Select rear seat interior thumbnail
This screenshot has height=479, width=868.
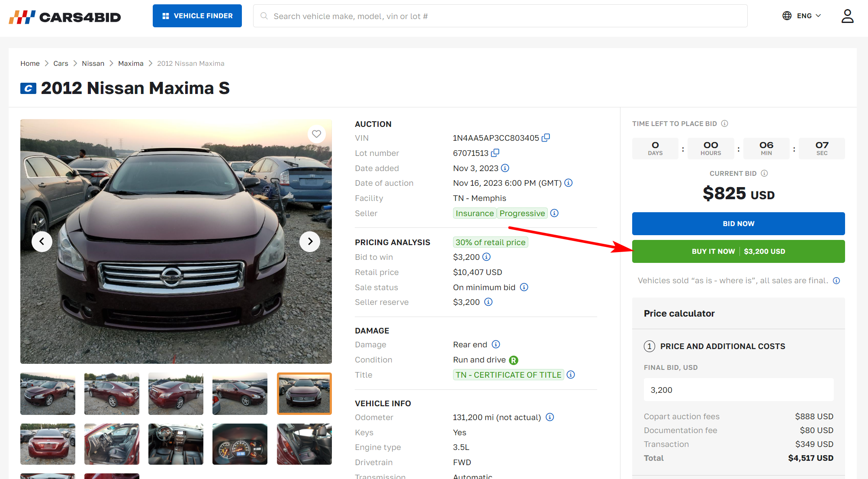[304, 444]
